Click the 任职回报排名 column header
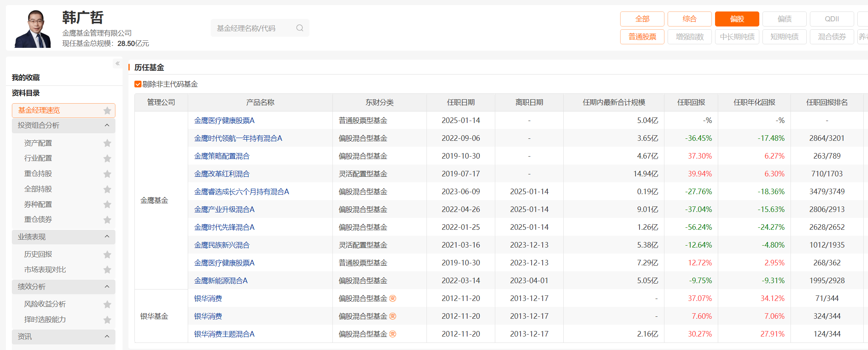 (x=827, y=102)
